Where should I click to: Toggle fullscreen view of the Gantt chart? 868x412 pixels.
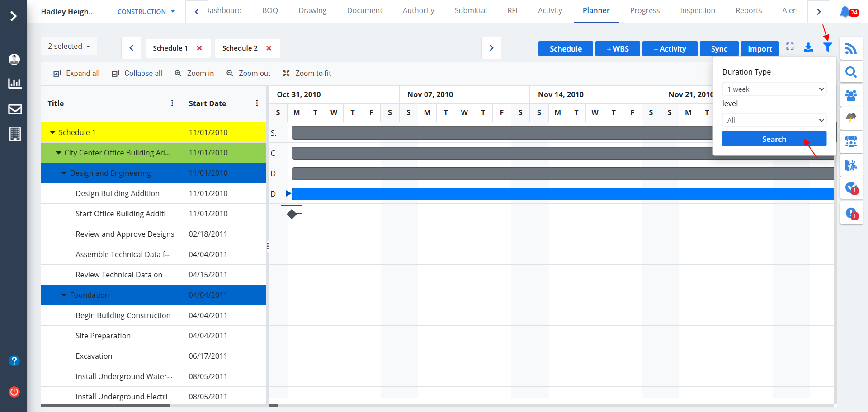(x=790, y=47)
